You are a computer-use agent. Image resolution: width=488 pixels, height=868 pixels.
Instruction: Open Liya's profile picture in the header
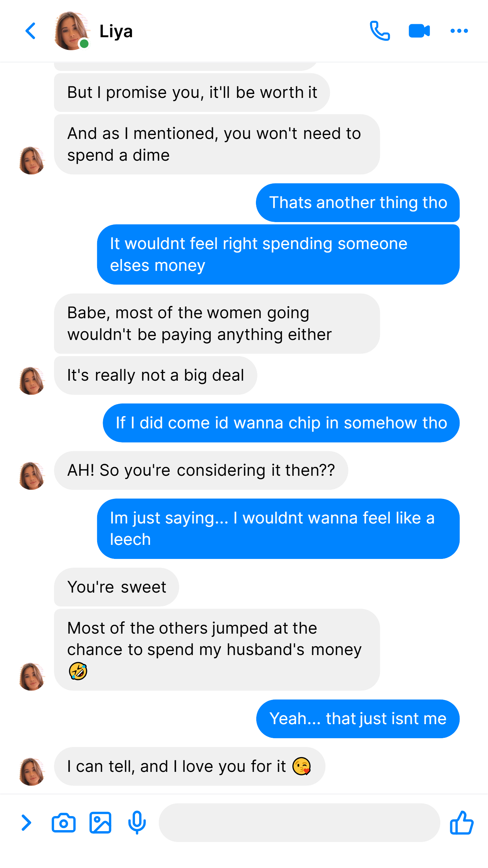(72, 31)
